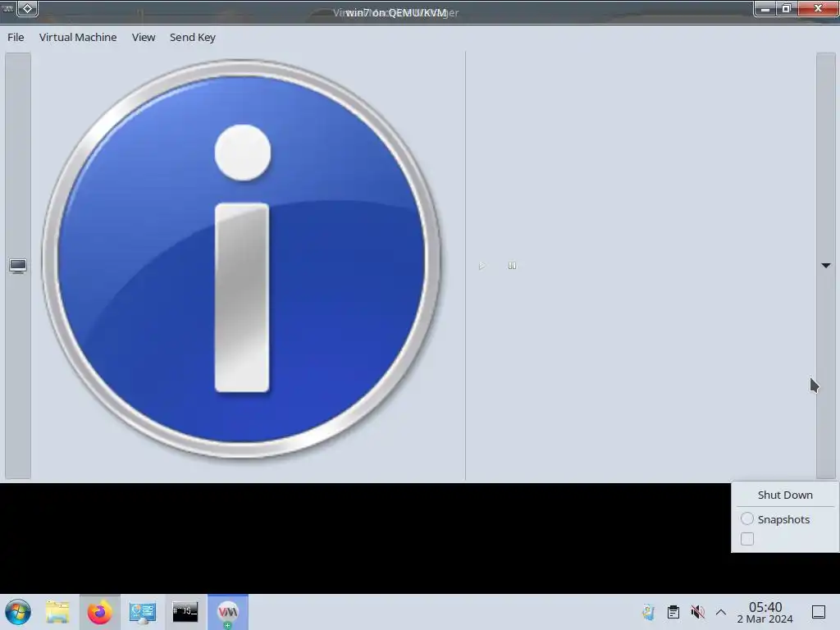The image size is (840, 630).
Task: Open the File menu
Action: tap(16, 37)
